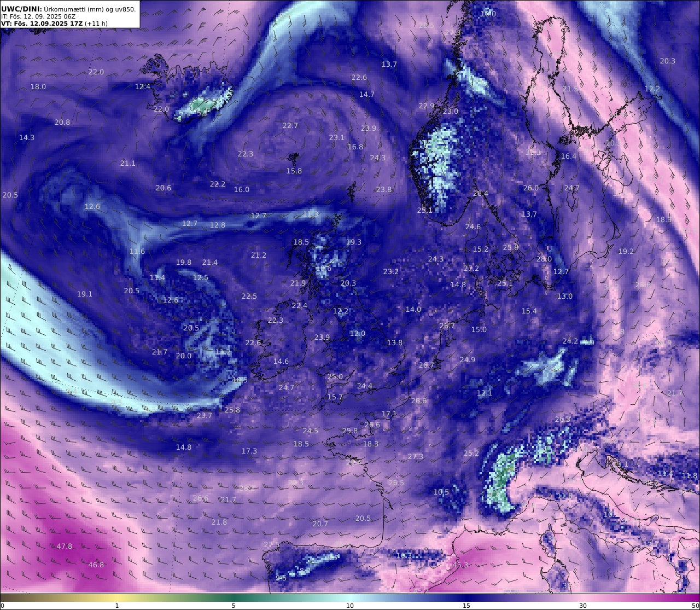Click the 47.8 value on the map
700x610 pixels.
65,547
